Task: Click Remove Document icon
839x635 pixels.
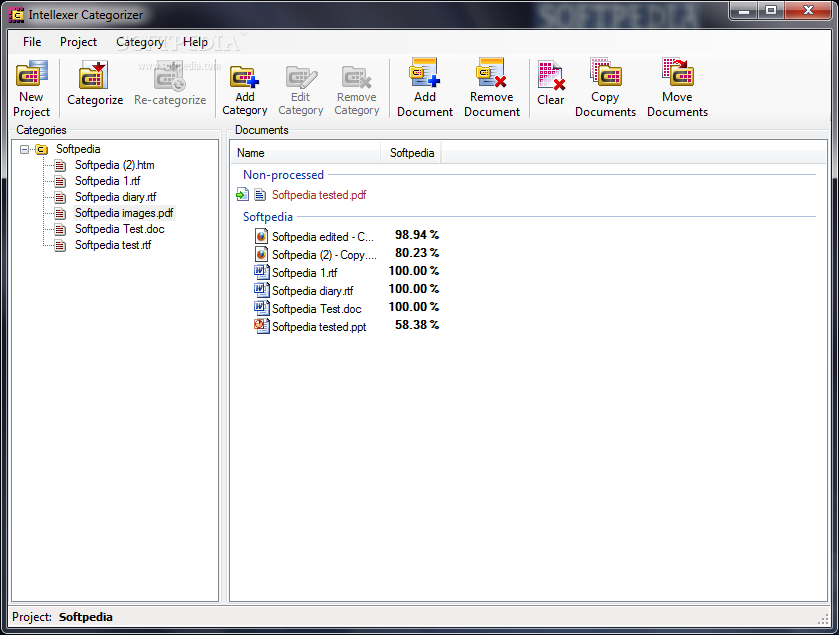Action: point(491,72)
